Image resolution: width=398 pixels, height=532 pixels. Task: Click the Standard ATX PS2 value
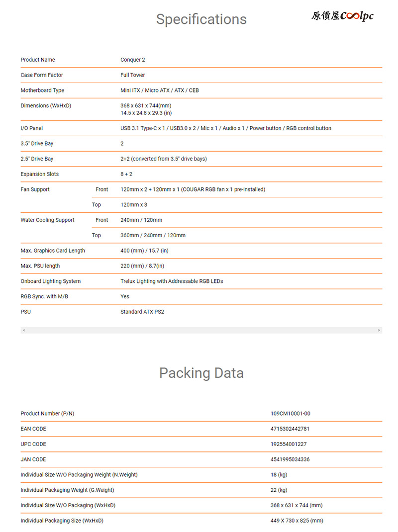pos(142,311)
